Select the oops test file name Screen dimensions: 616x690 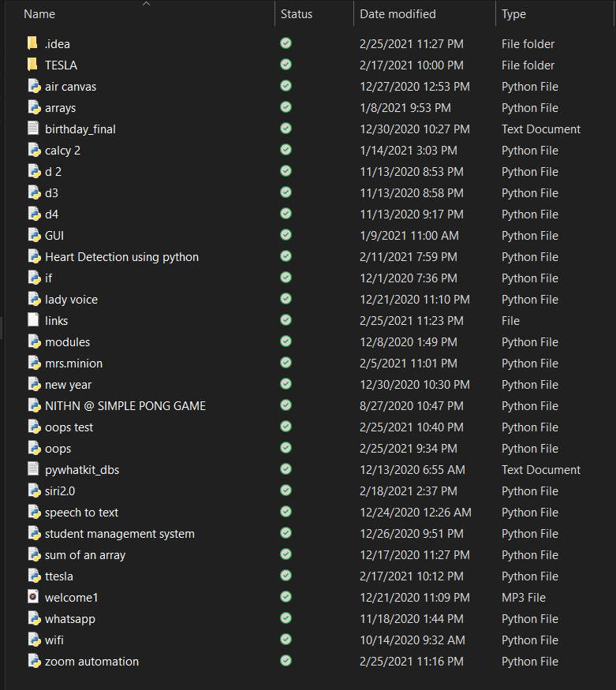(x=69, y=427)
